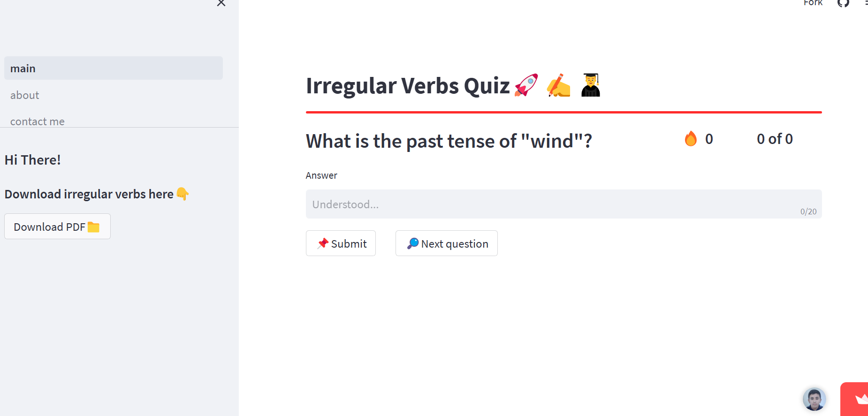Click the rocket emoji in the title

526,85
